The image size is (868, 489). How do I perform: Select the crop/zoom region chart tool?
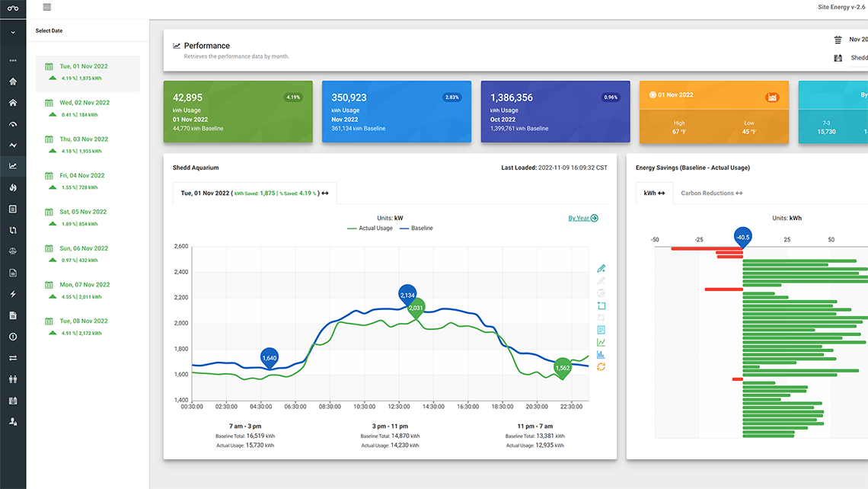point(601,305)
